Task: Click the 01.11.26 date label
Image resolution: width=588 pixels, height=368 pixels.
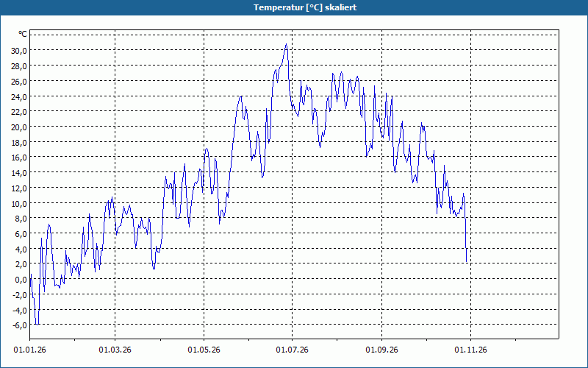Action: (470, 350)
